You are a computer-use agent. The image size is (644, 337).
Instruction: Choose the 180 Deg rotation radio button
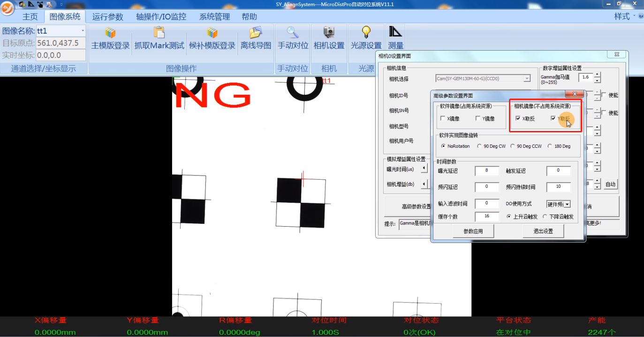click(x=550, y=146)
